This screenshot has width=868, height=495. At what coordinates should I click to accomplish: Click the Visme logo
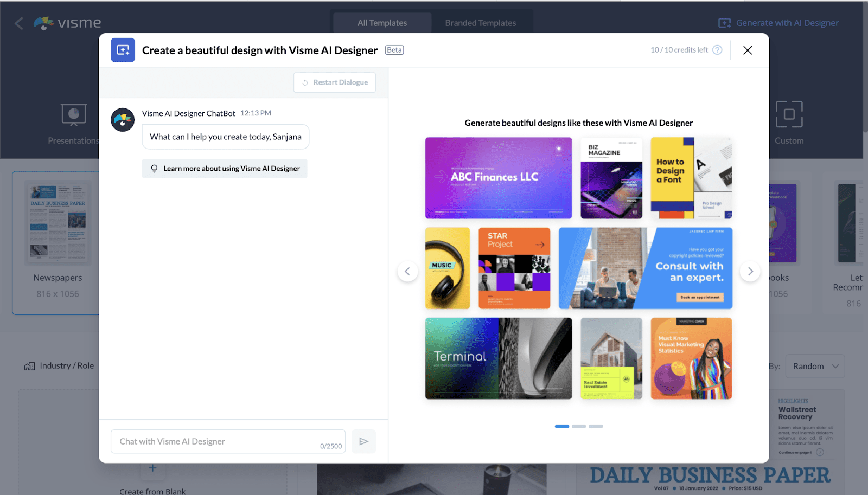(67, 22)
